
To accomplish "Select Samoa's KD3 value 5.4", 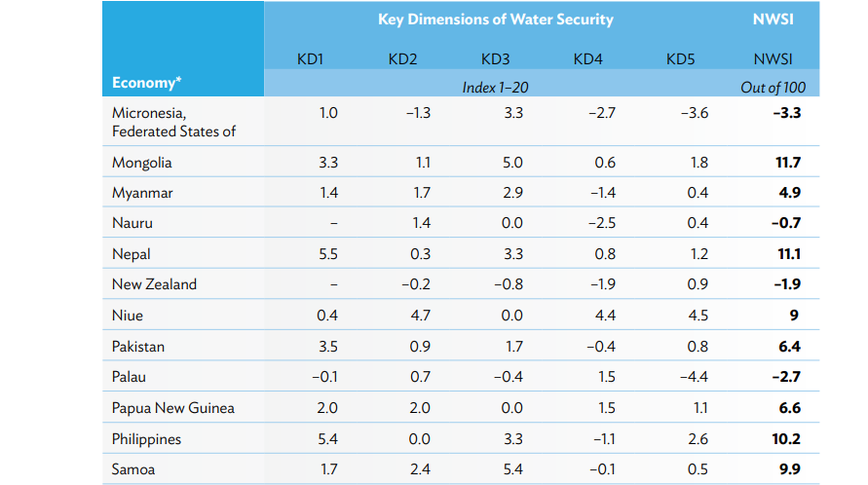I will (512, 470).
